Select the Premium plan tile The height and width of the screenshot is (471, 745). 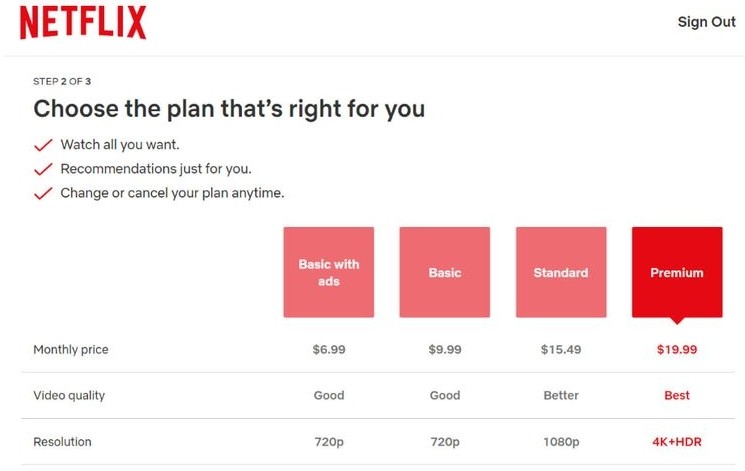[677, 272]
